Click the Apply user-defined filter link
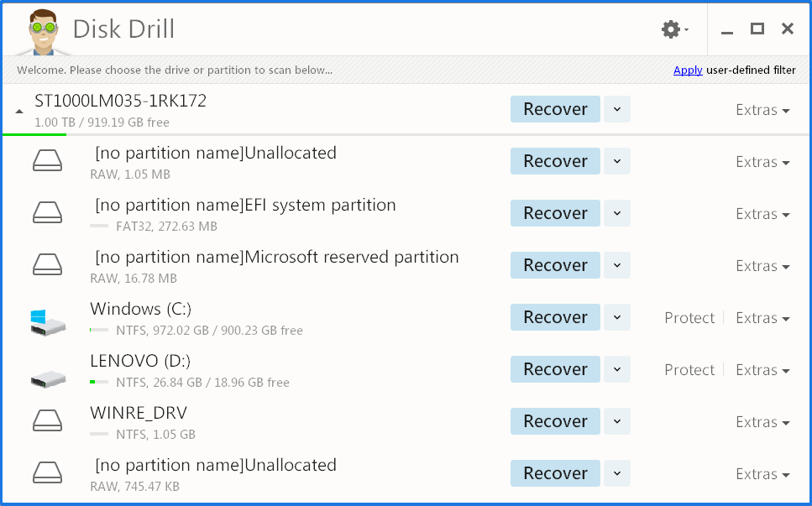The width and height of the screenshot is (812, 506). 688,70
